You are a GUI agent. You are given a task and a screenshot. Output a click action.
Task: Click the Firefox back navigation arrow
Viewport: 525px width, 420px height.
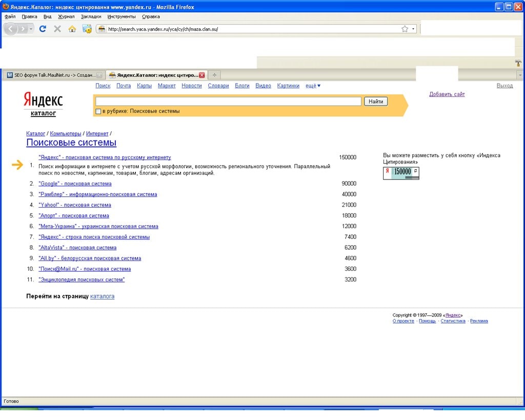point(11,29)
